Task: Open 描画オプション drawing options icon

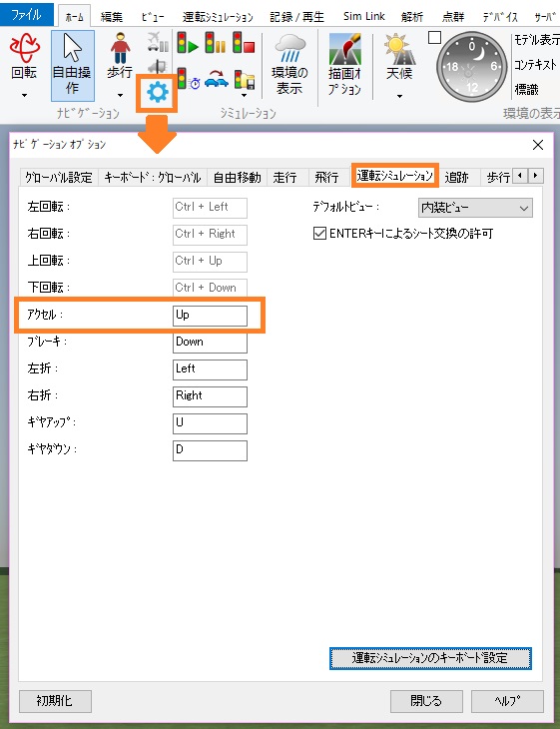Action: tap(344, 48)
